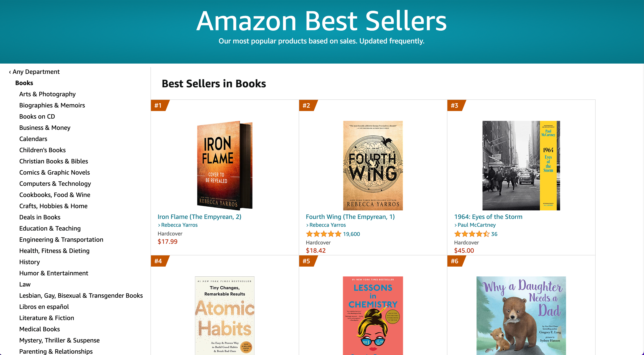The image size is (644, 355).
Task: Click the Iron Flame book cover image
Action: coord(225,165)
